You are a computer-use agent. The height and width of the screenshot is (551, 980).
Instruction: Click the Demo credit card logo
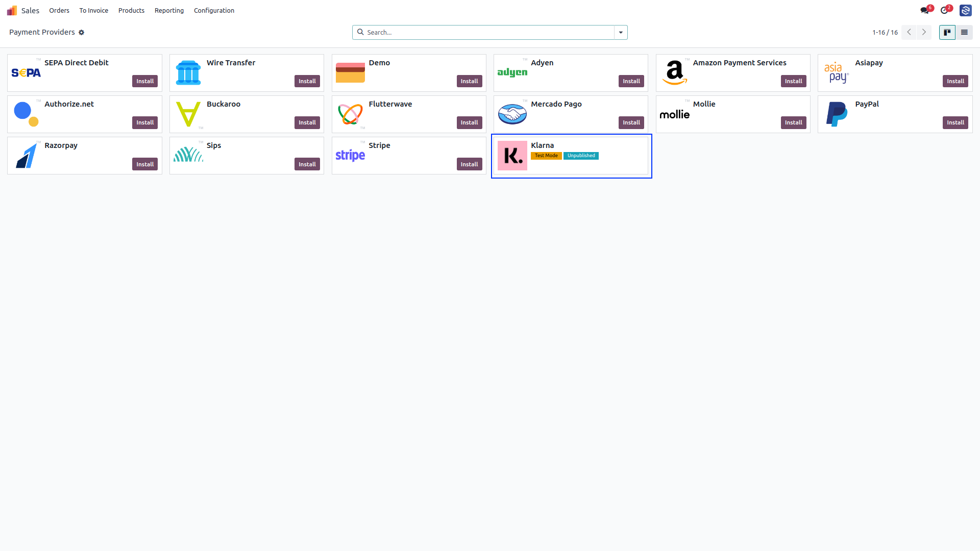[x=350, y=73]
